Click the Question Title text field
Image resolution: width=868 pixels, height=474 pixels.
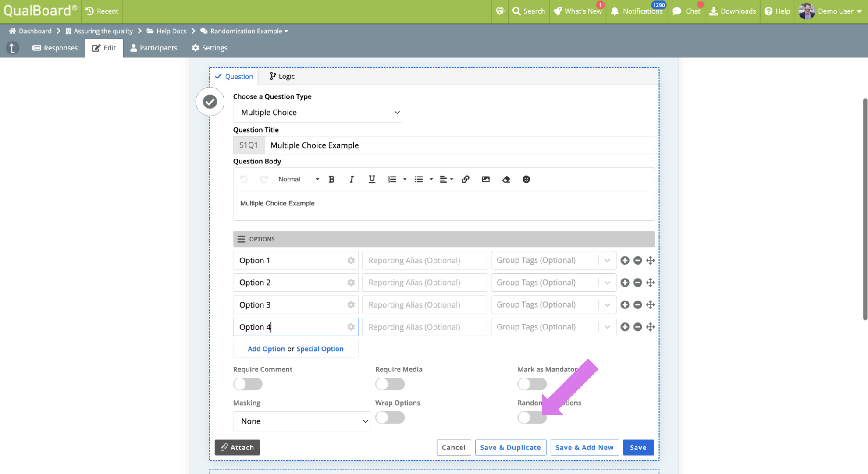(459, 145)
